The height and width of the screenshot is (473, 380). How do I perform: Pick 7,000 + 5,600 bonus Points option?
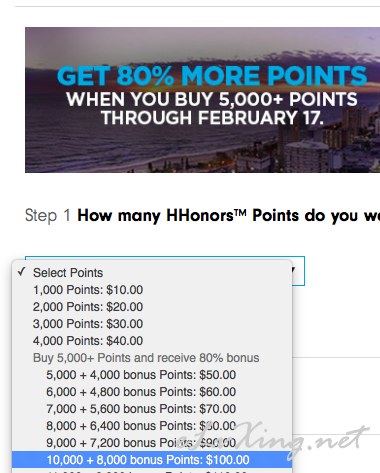152,409
